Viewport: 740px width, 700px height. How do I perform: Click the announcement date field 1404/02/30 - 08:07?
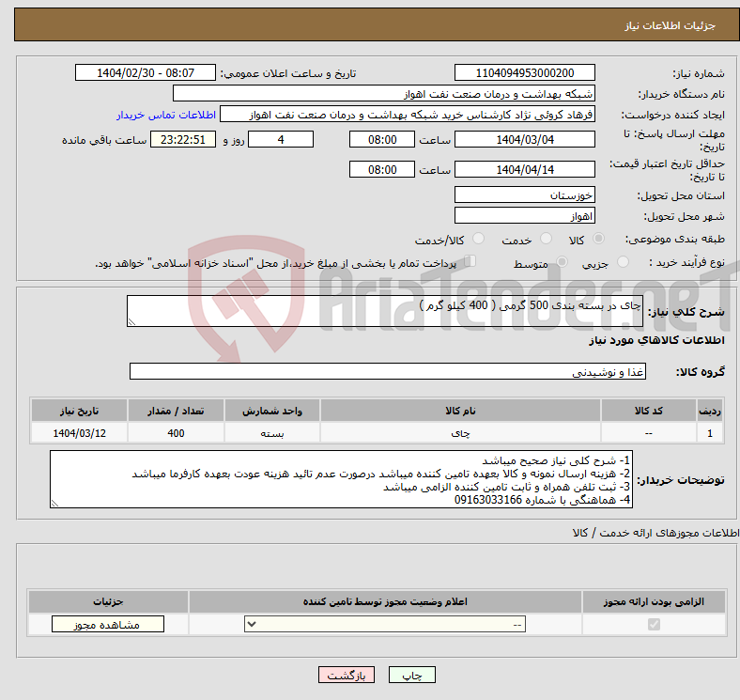pyautogui.click(x=146, y=73)
